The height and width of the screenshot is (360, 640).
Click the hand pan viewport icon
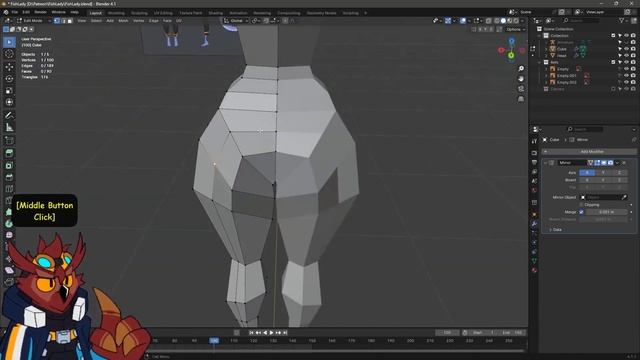[521, 78]
